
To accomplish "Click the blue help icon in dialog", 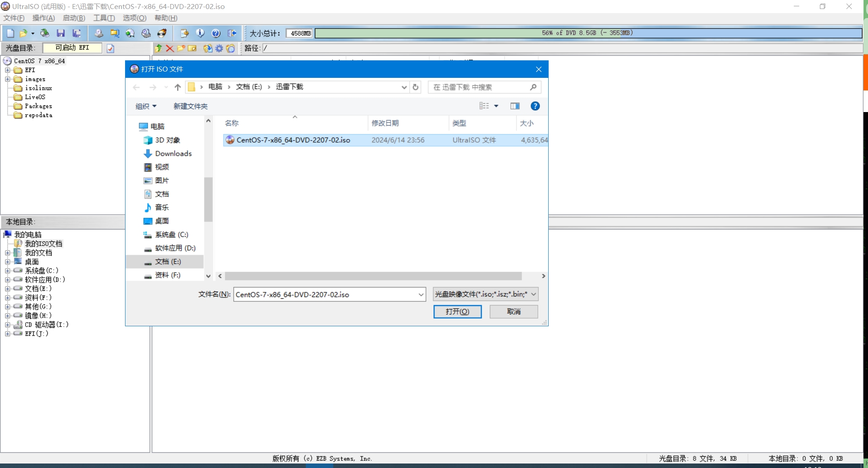I will (x=535, y=106).
